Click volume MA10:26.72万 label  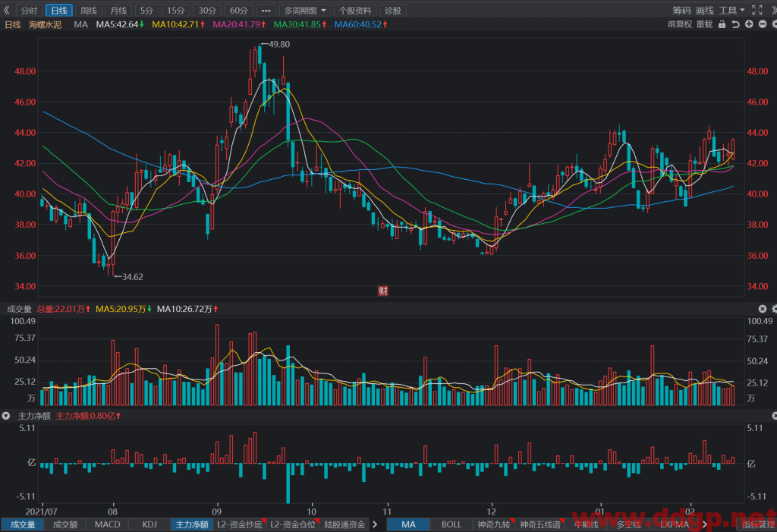187,309
